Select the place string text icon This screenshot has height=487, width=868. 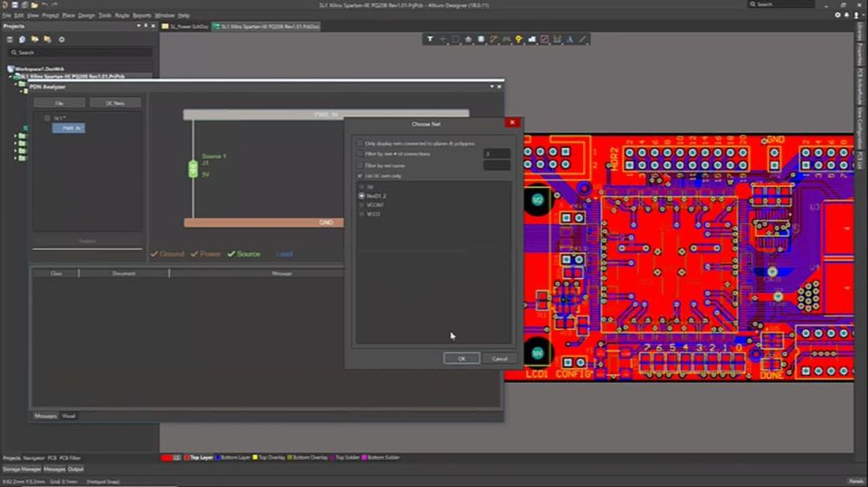(571, 39)
